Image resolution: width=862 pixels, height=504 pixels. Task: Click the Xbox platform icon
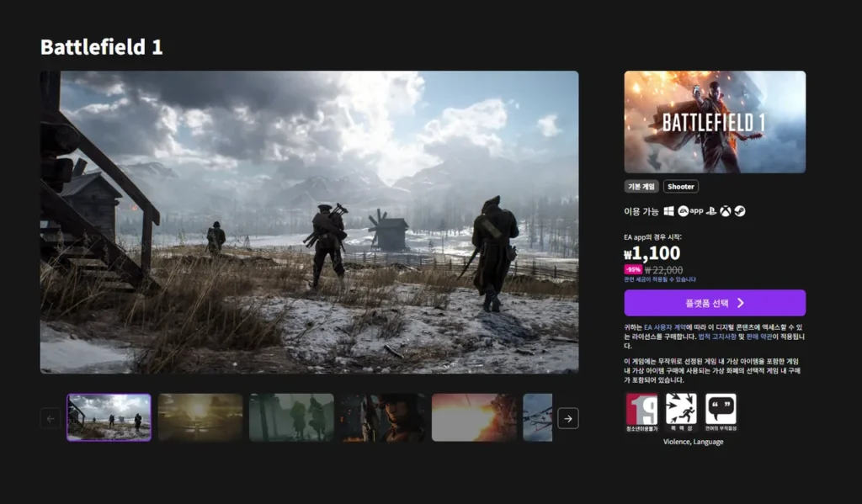pos(725,211)
